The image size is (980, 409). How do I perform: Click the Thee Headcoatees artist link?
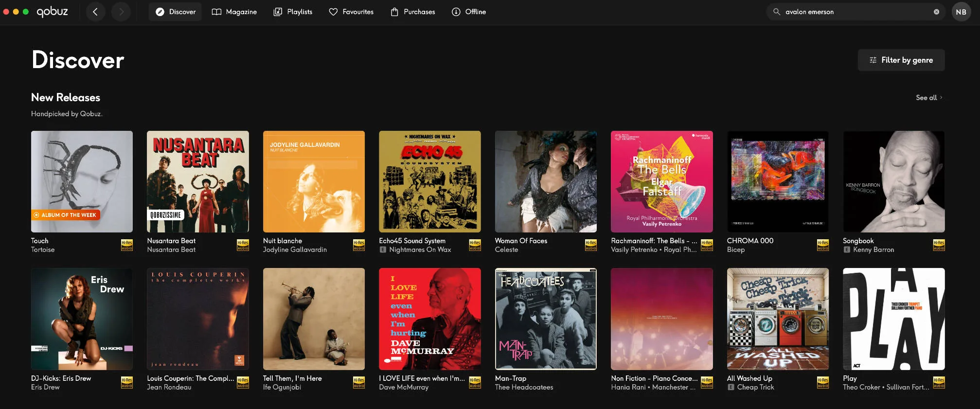(524, 387)
